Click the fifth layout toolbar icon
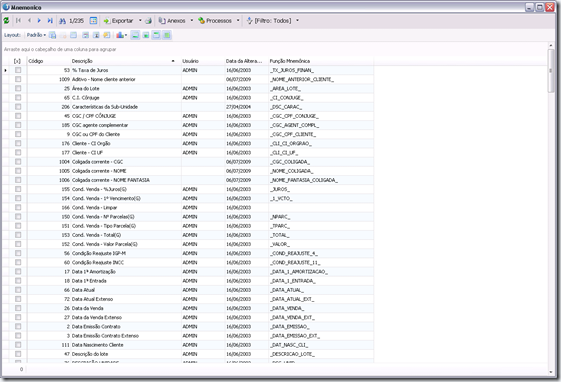This screenshot has width=561, height=382. [x=96, y=35]
